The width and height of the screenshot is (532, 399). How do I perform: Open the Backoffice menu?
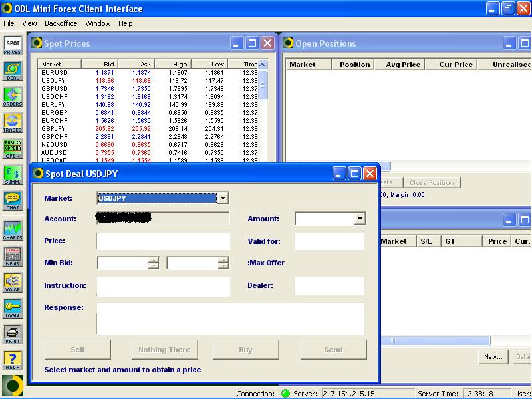(x=61, y=23)
